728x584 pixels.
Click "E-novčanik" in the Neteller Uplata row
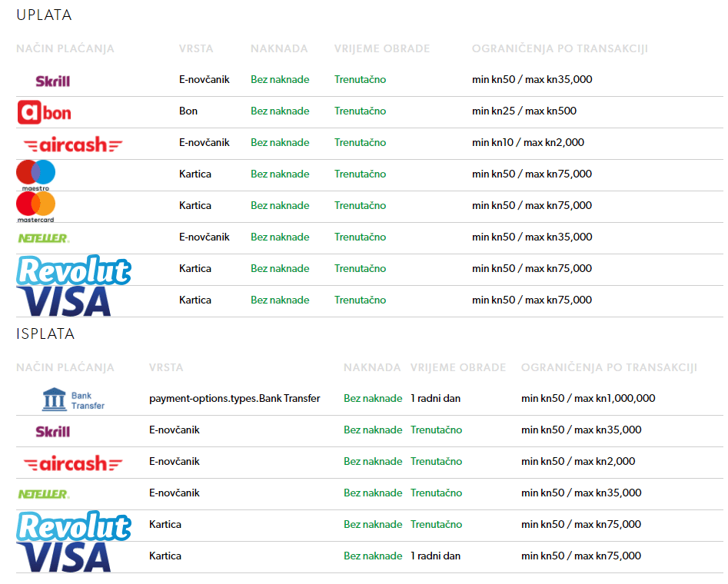pyautogui.click(x=204, y=237)
